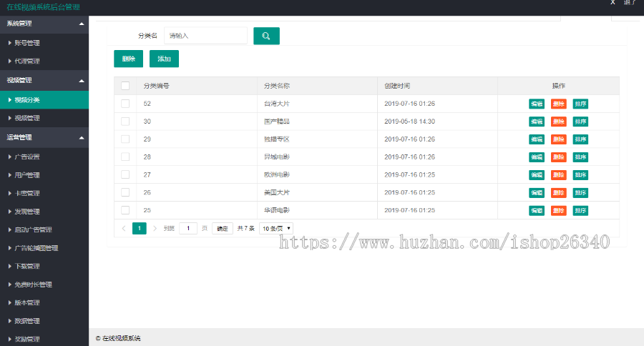Click the green 删除 batch delete button
Screen dimensions: 644x346
pyautogui.click(x=129, y=59)
